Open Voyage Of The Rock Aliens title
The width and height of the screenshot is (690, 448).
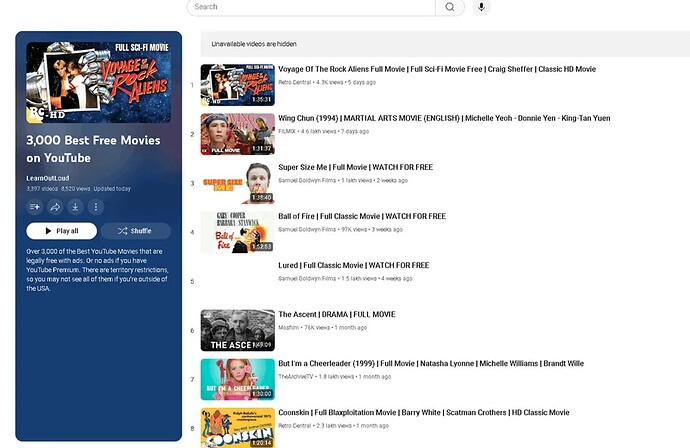[437, 69]
